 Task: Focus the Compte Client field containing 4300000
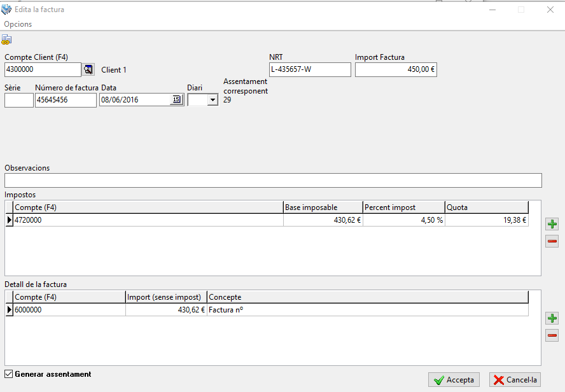coord(43,69)
